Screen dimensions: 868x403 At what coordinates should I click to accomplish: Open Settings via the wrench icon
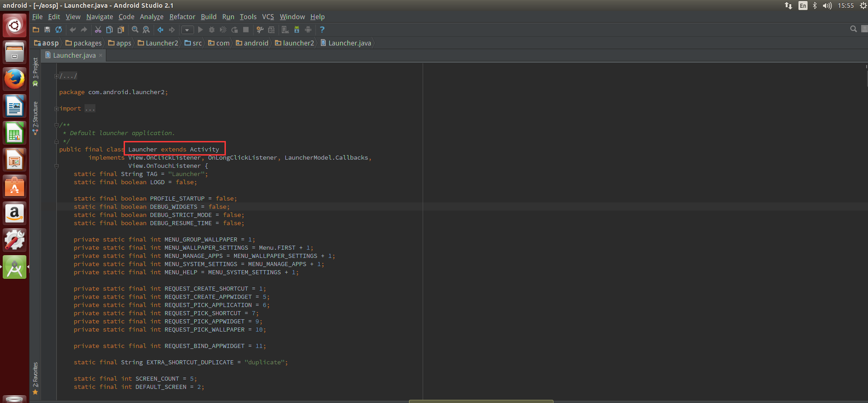click(260, 30)
